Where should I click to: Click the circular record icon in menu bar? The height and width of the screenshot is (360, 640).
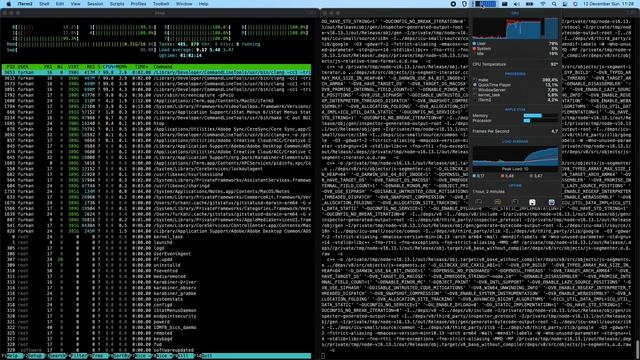(x=453, y=4)
